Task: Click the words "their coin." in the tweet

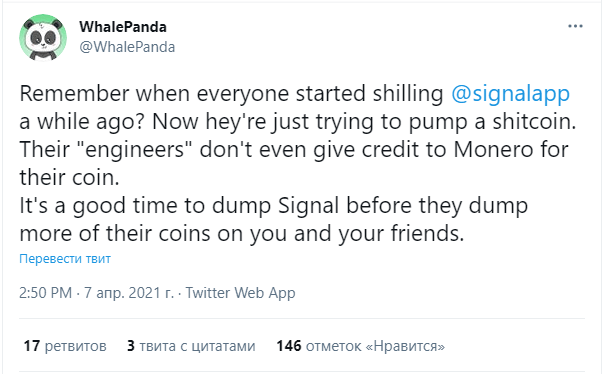Action: (69, 177)
